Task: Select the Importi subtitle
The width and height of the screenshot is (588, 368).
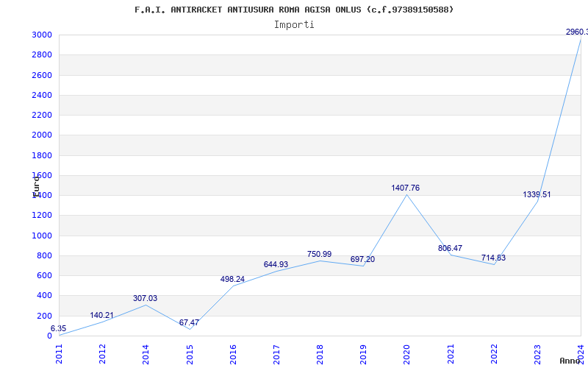Action: click(x=294, y=25)
